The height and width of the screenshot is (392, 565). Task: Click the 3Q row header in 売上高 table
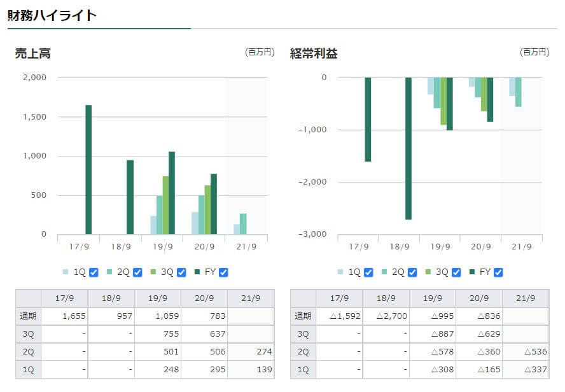[28, 334]
